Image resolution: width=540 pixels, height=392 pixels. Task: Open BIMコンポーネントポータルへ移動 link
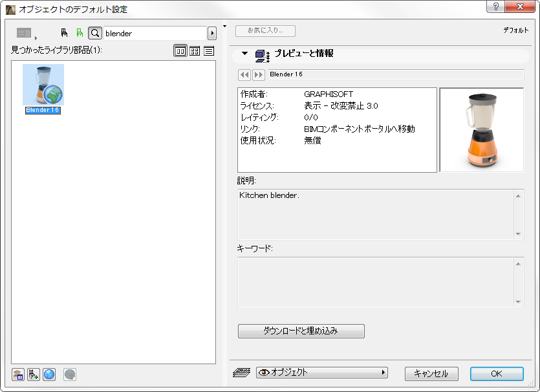[x=360, y=129]
